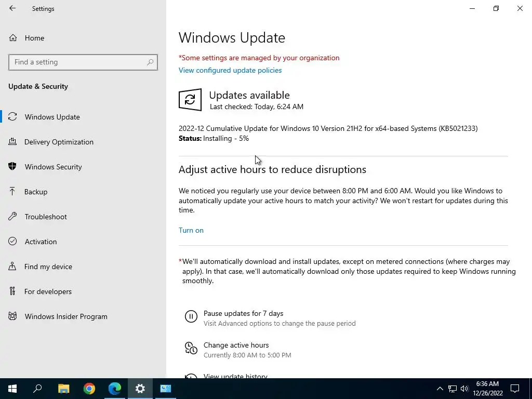Click Last checked: Today, 6:24 AM text
Screen dimensions: 532x399
(257, 107)
